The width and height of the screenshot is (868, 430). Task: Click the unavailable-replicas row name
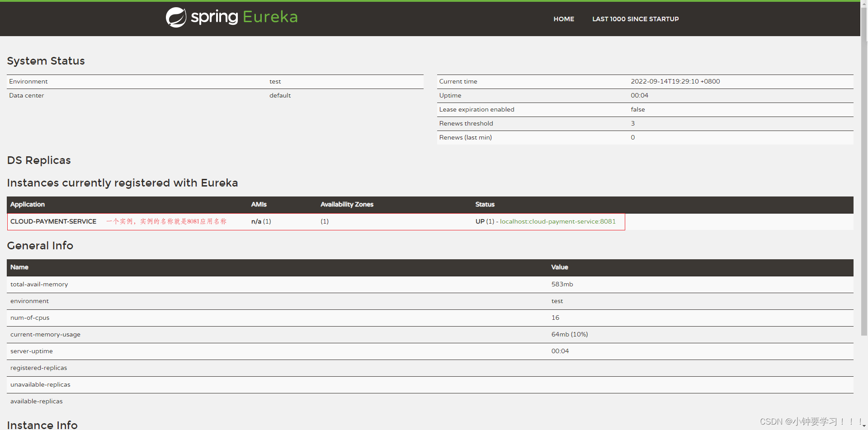tap(40, 384)
